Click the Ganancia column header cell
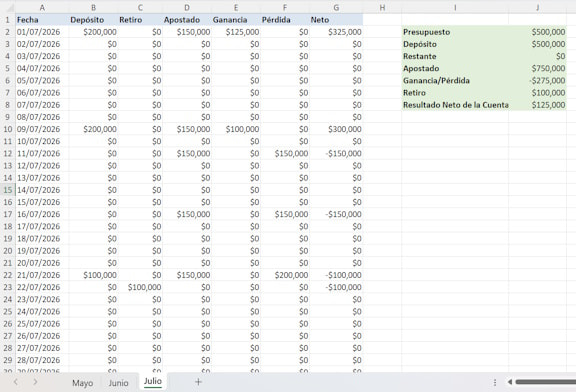576x392 pixels. coord(236,20)
